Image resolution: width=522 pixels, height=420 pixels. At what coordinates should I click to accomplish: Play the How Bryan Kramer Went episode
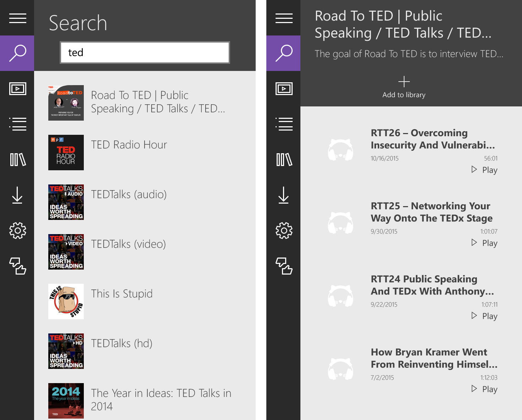[x=484, y=389]
